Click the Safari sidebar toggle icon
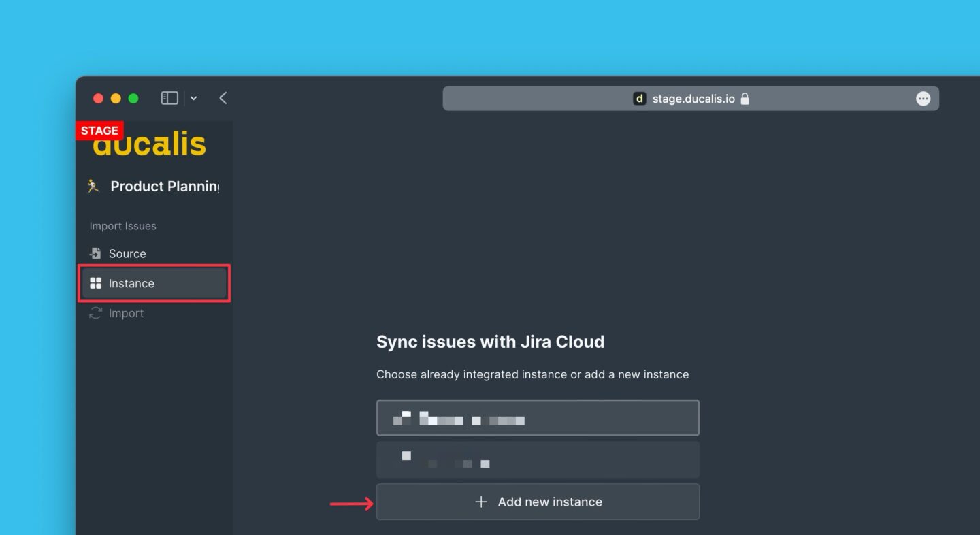The width and height of the screenshot is (980, 535). pos(169,98)
